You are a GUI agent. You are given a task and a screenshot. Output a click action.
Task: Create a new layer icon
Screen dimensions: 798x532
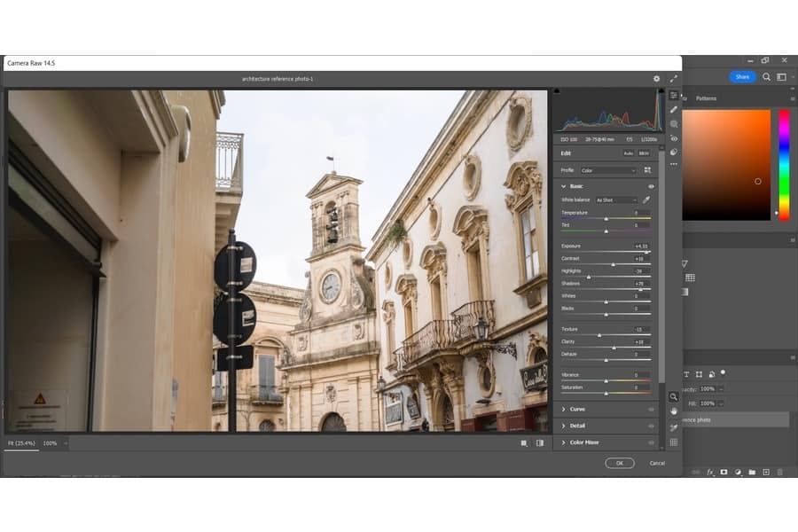pos(766,473)
